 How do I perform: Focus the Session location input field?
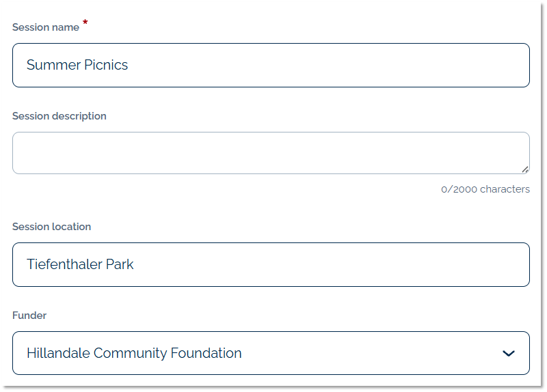[271, 264]
